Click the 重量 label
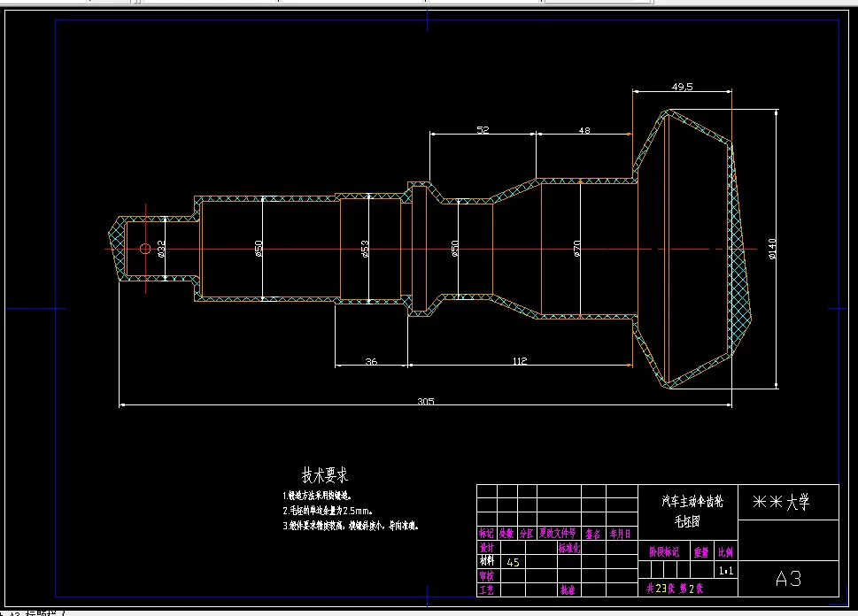 tap(701, 552)
